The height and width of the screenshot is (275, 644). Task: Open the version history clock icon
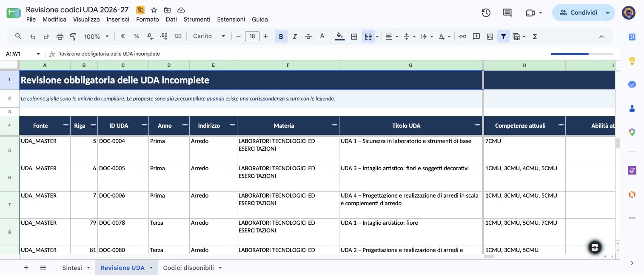(x=486, y=13)
